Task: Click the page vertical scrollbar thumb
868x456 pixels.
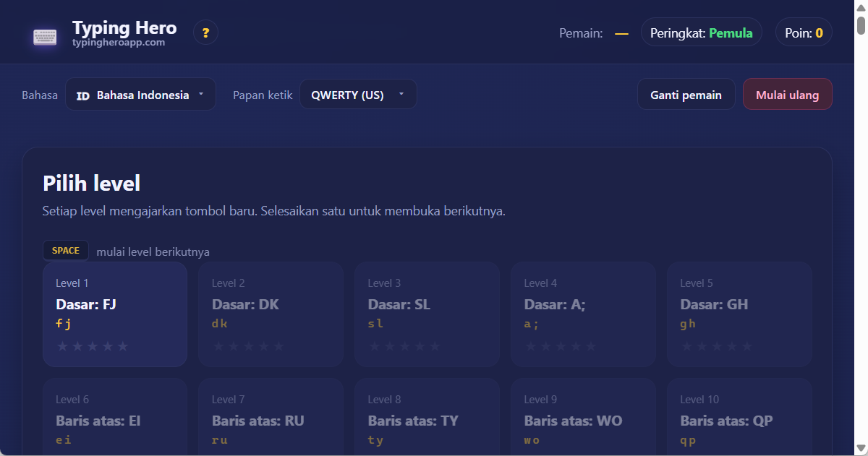Action: [x=861, y=25]
